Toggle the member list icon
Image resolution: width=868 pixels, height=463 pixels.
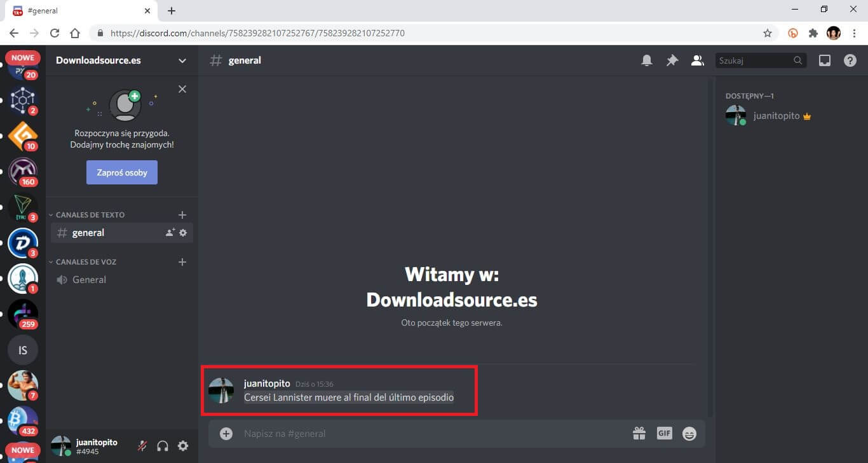pyautogui.click(x=697, y=60)
